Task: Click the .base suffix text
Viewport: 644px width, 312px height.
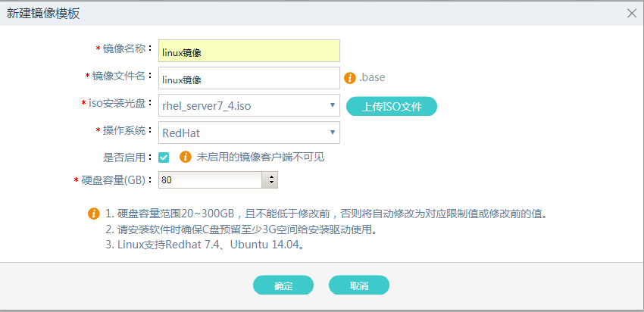Action: click(373, 78)
